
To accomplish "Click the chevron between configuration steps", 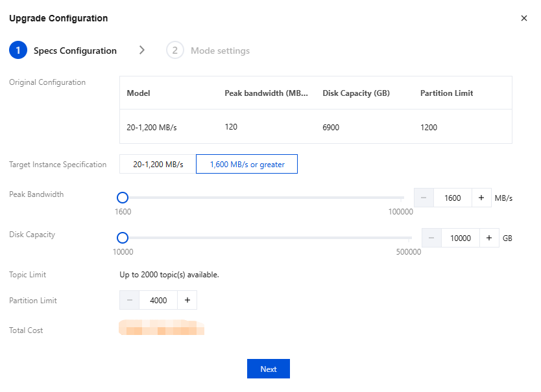I will point(142,50).
